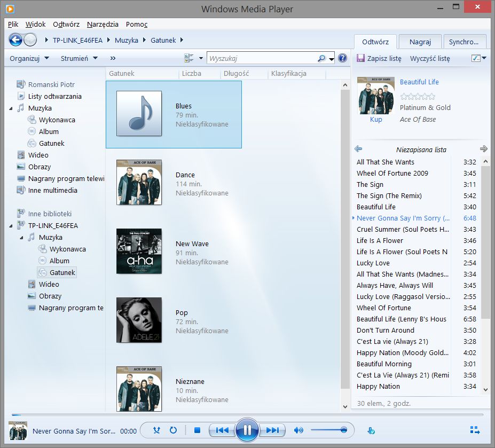The height and width of the screenshot is (448, 495).
Task: Select the song Lucky Love
Action: pos(417,263)
